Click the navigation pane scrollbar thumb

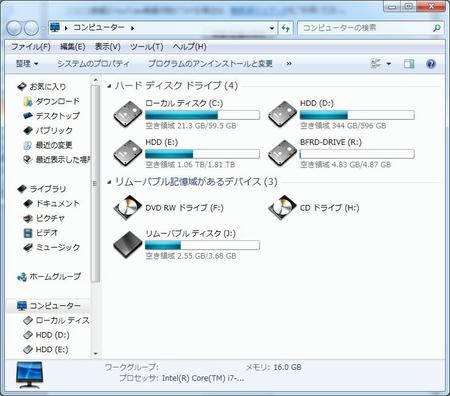(95, 183)
